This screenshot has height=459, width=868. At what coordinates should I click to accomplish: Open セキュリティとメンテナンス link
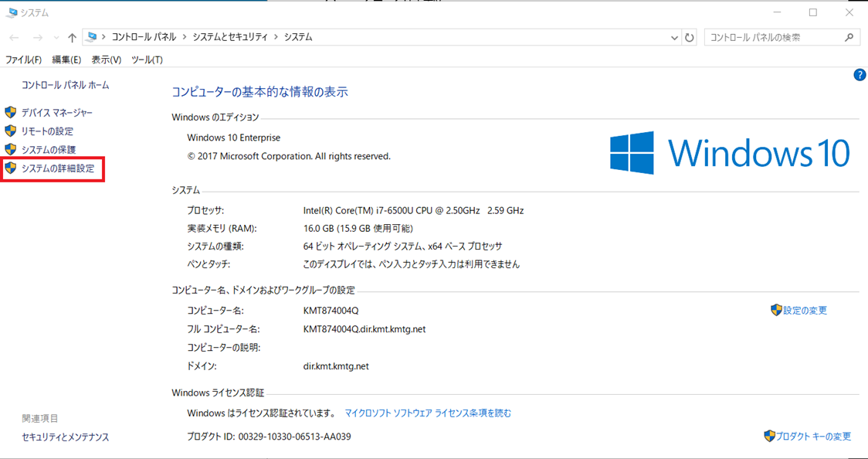66,437
